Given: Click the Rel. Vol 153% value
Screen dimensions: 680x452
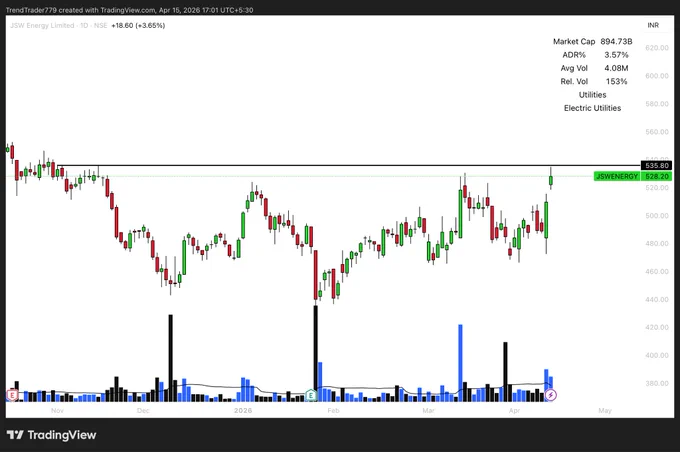Looking at the screenshot, I should coord(616,82).
